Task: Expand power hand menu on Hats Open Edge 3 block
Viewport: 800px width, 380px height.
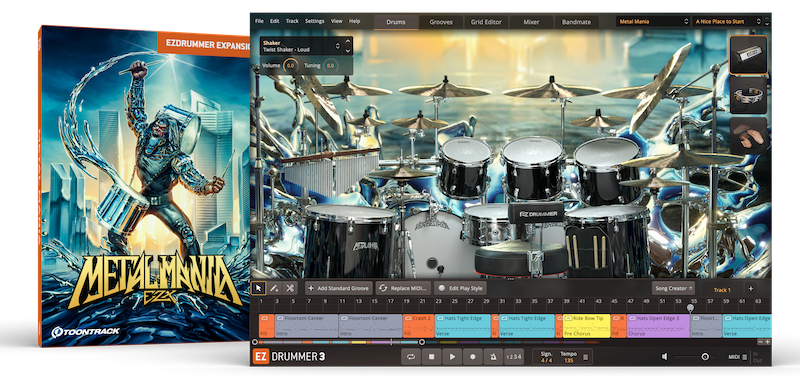Action: (x=632, y=318)
